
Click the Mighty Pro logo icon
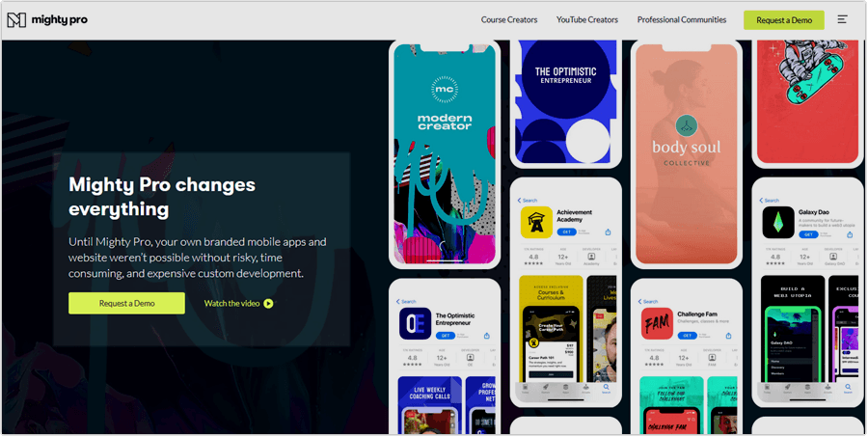coord(16,19)
